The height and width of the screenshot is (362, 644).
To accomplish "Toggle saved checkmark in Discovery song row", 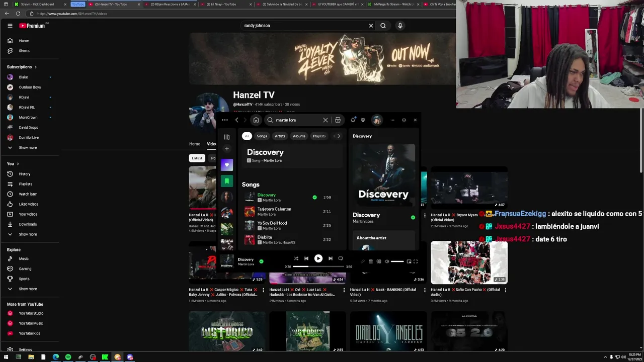I will 314,198.
